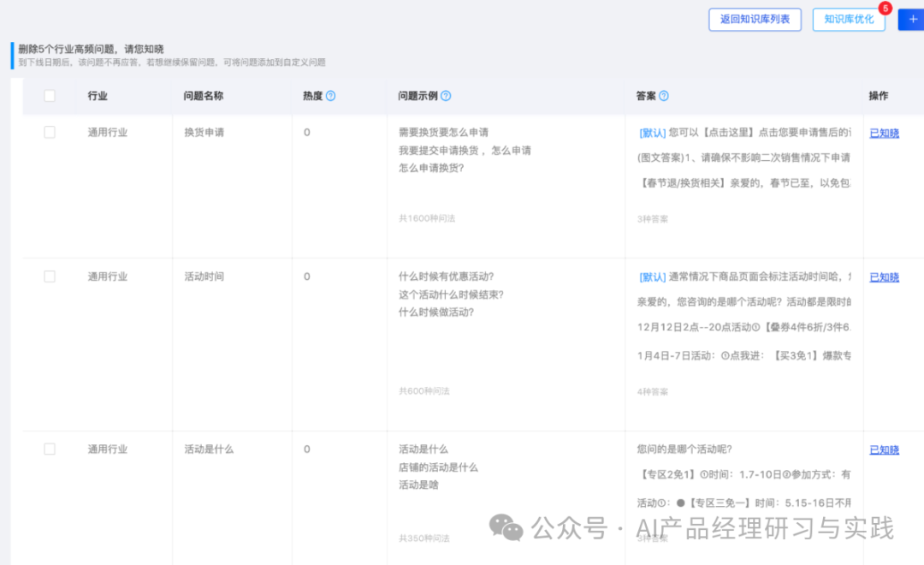This screenshot has width=924, height=565.
Task: Click 3种答案 under 换货申请 answers
Action: [x=652, y=219]
